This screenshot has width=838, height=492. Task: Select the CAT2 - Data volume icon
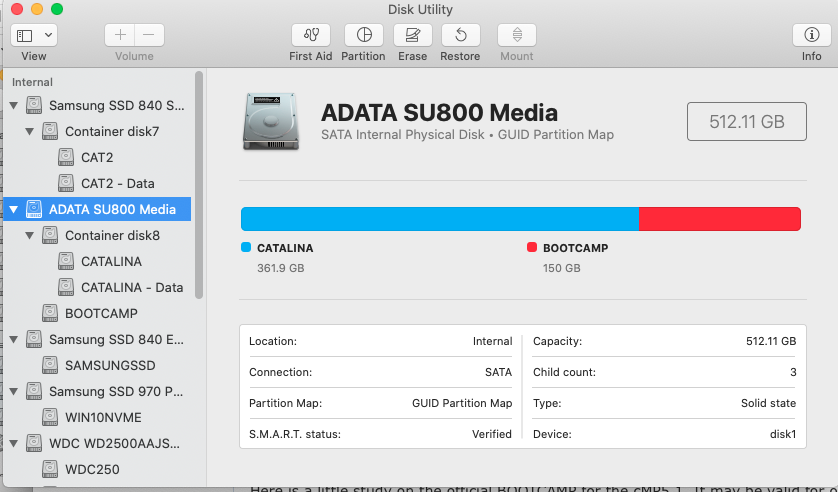coord(66,183)
